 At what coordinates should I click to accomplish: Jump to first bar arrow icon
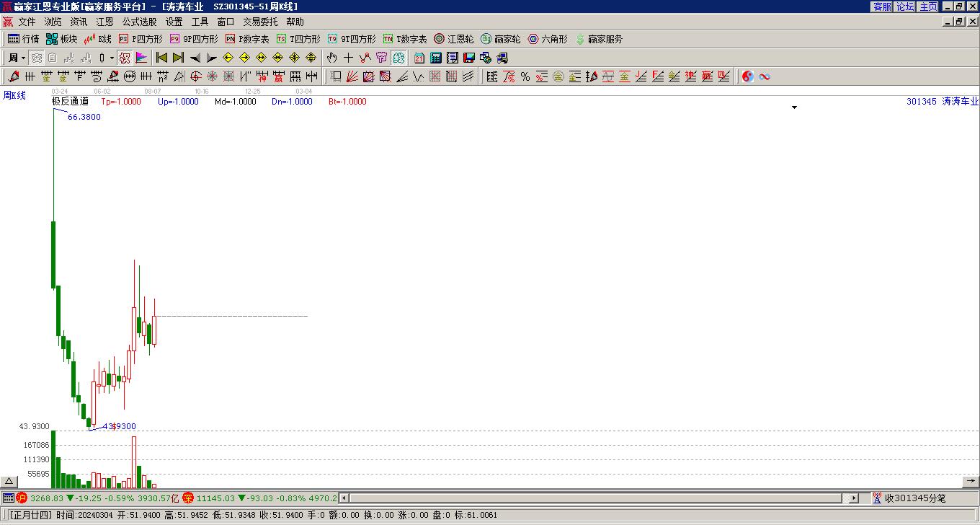(162, 58)
